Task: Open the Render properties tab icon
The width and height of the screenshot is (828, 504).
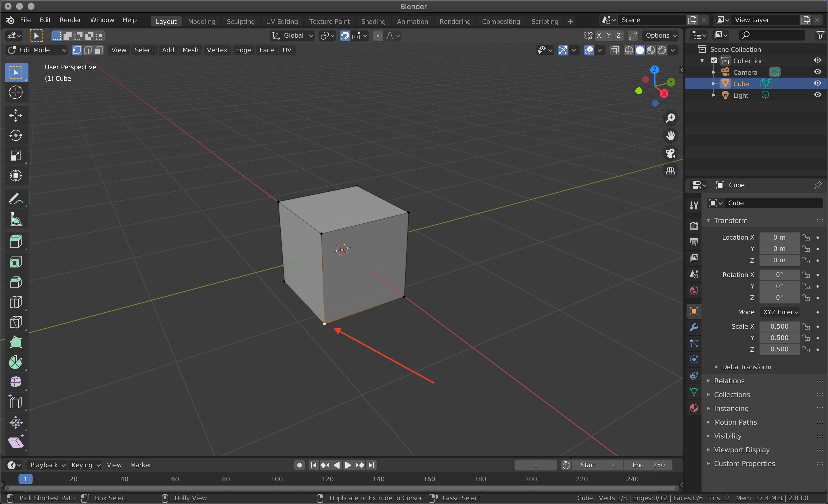Action: [694, 225]
